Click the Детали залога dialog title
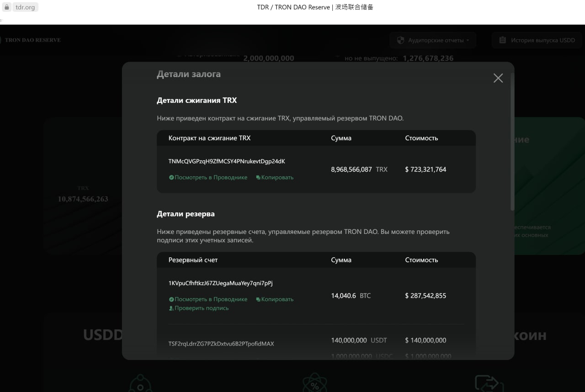Image resolution: width=585 pixels, height=392 pixels. point(189,74)
